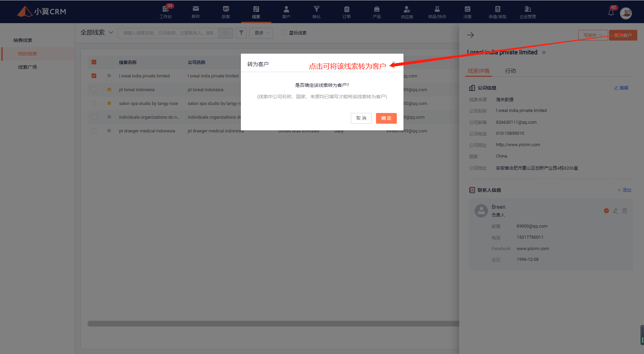
Task: Open the notification bell
Action: [x=611, y=12]
